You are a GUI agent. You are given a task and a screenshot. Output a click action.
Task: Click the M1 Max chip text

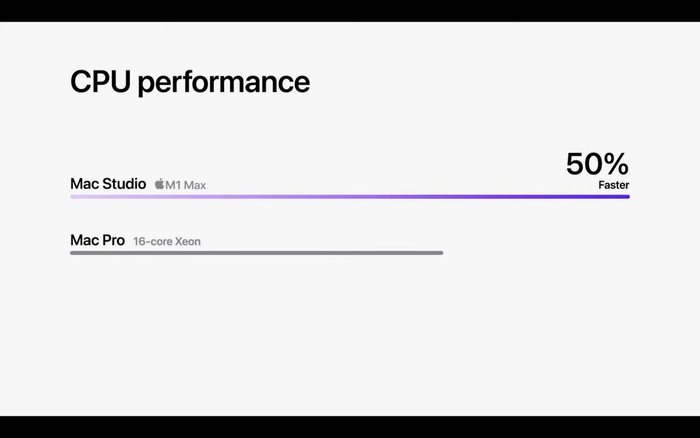(185, 185)
